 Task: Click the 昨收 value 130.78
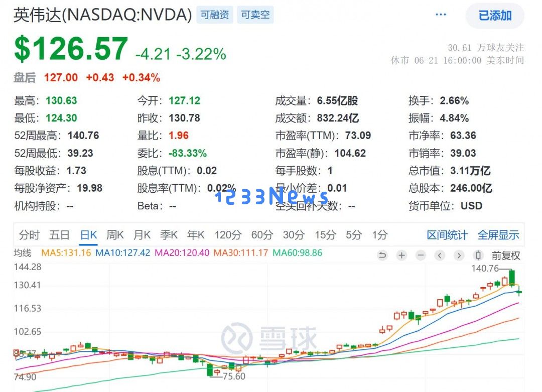click(x=184, y=118)
